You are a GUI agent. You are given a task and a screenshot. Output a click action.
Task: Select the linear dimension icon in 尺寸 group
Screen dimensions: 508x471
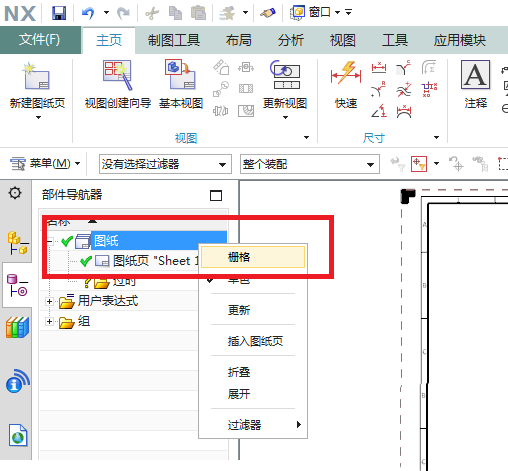click(379, 68)
